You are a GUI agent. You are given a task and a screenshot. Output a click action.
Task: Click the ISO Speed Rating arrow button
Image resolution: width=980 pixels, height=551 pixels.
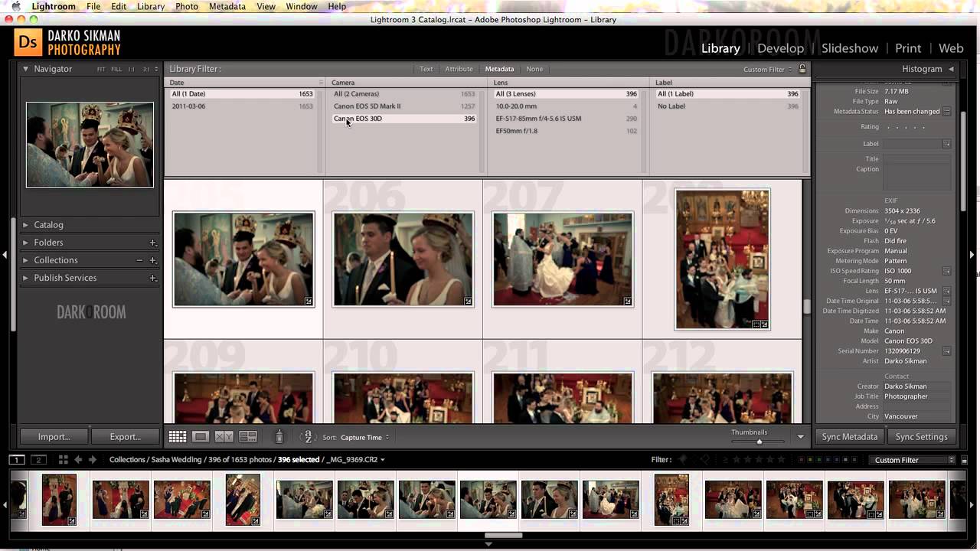(947, 271)
